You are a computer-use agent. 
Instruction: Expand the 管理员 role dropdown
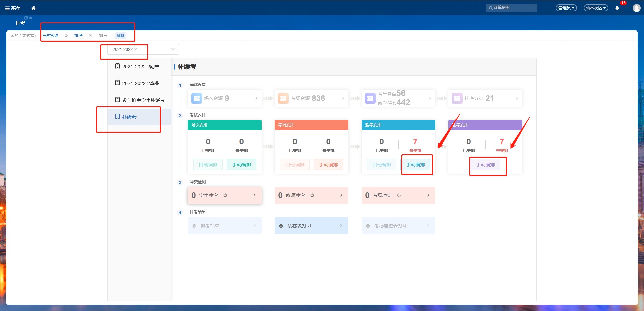[566, 8]
